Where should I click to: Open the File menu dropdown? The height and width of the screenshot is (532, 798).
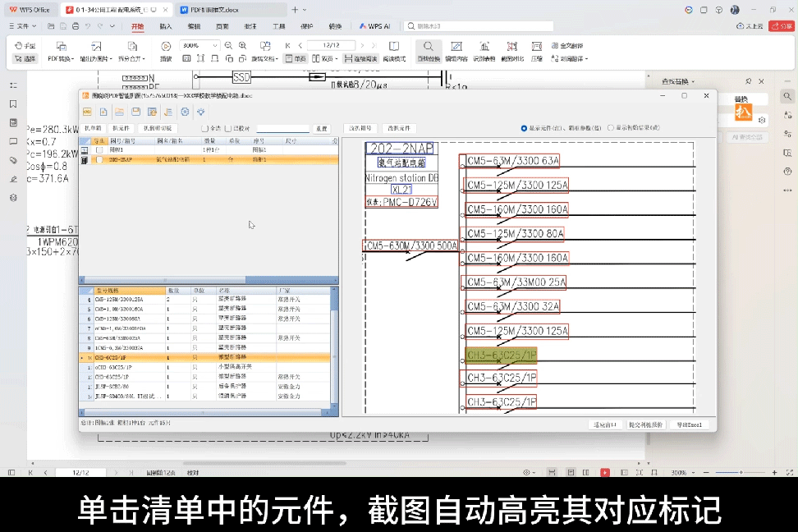(x=23, y=26)
